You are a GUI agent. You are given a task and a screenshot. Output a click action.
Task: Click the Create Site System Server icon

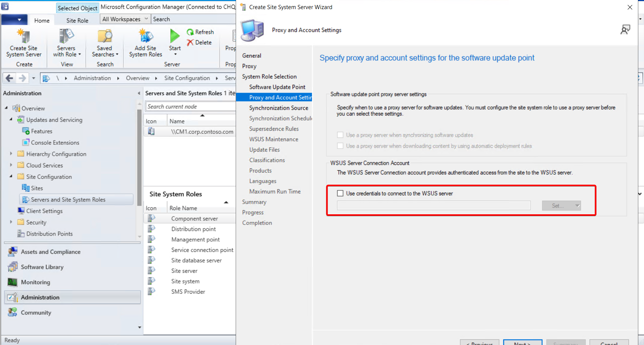point(24,36)
